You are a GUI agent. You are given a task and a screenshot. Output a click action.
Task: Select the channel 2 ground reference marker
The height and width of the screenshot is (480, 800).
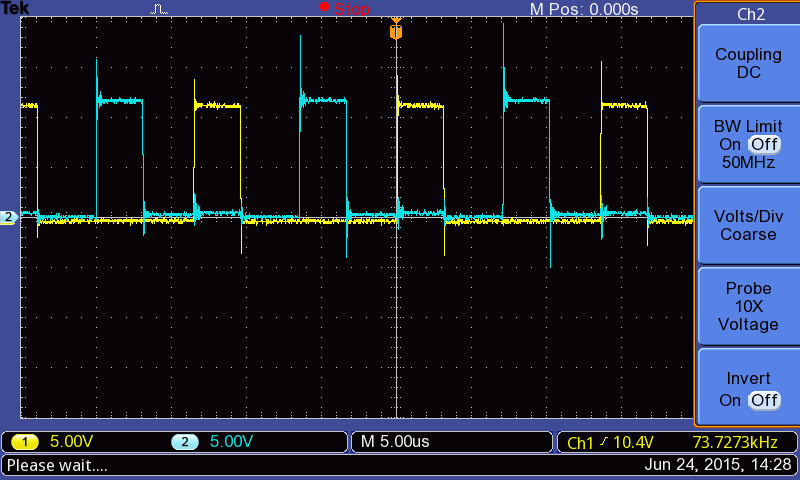tap(9, 217)
